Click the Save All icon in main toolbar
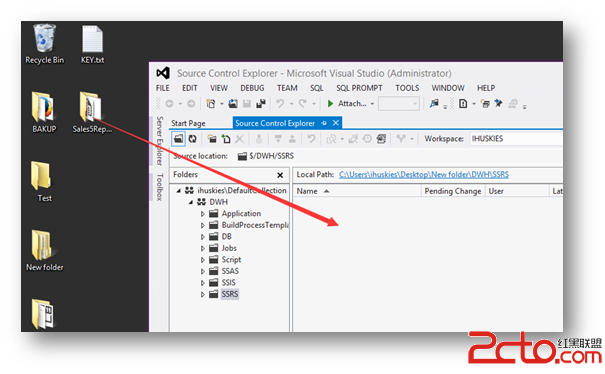Image resolution: width=605 pixels, height=374 pixels. tap(261, 103)
